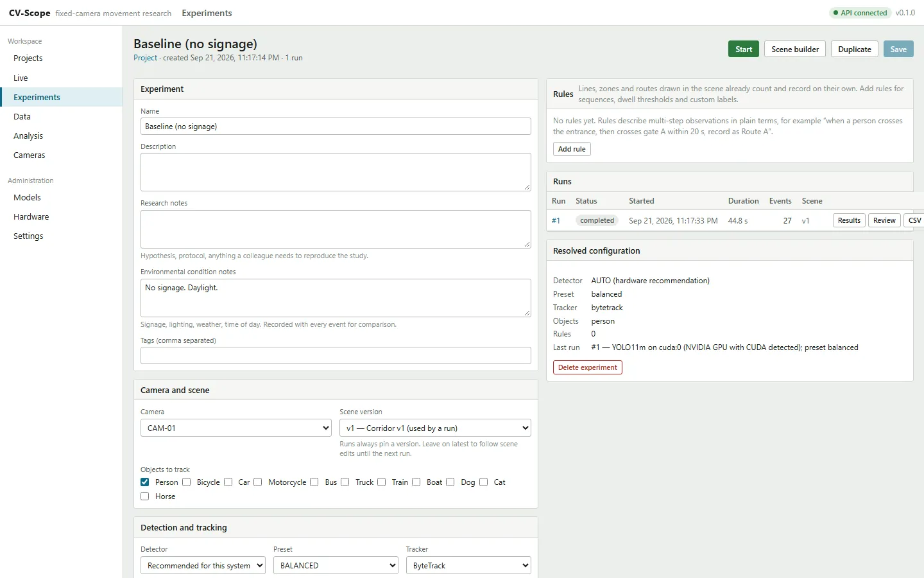Check the Bus checkbox
924x578 pixels.
tap(314, 482)
